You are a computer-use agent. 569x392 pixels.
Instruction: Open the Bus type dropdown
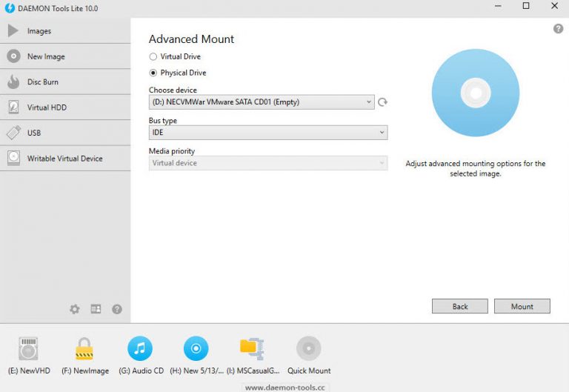click(x=267, y=133)
